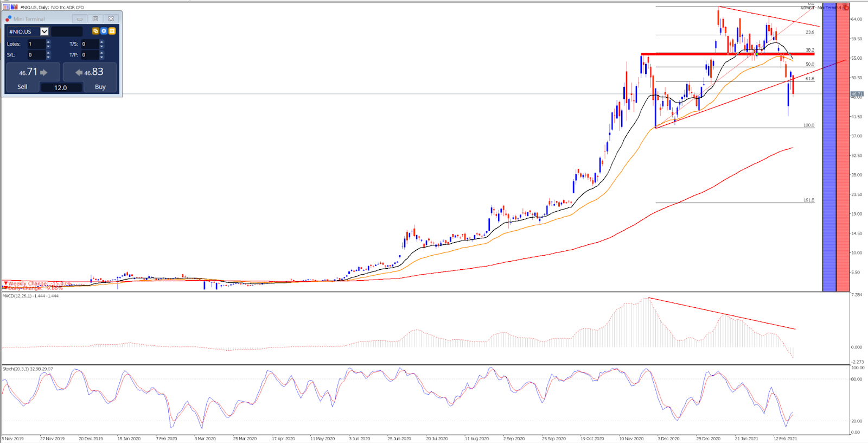Click the yellow grid tools icon in Mini Terminal
The image size is (868, 443).
click(x=112, y=31)
